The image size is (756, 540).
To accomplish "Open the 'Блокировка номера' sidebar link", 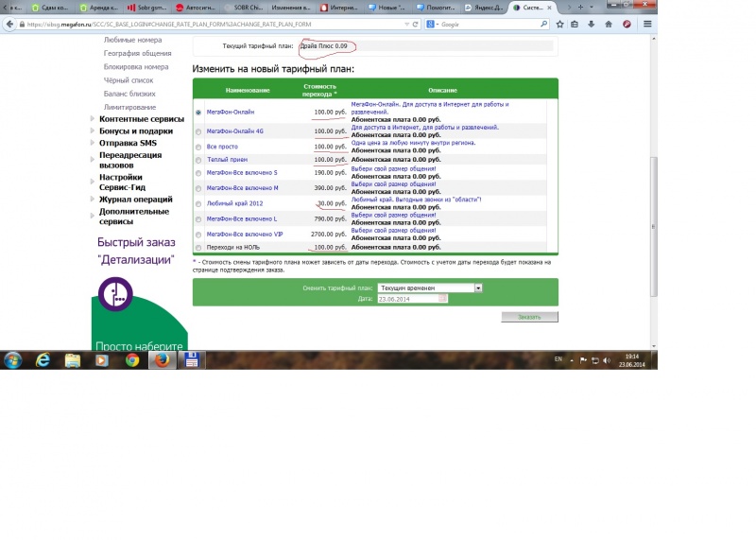I will coord(136,66).
